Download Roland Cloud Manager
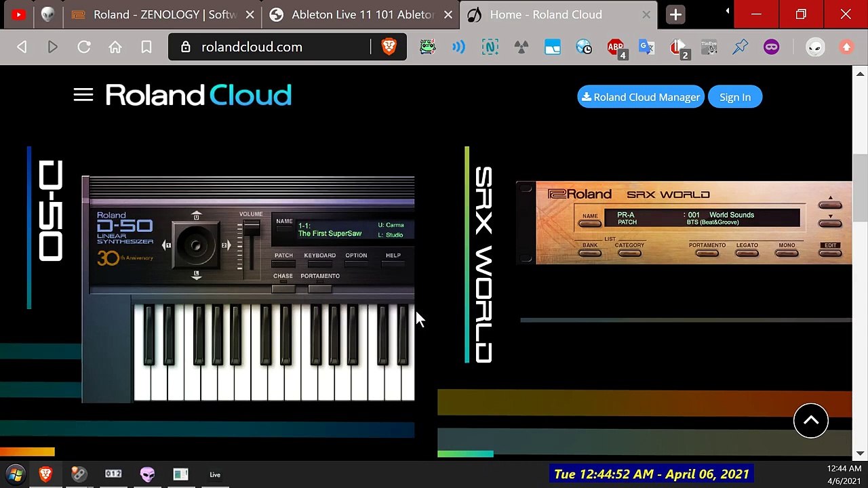The image size is (868, 488). (x=640, y=97)
